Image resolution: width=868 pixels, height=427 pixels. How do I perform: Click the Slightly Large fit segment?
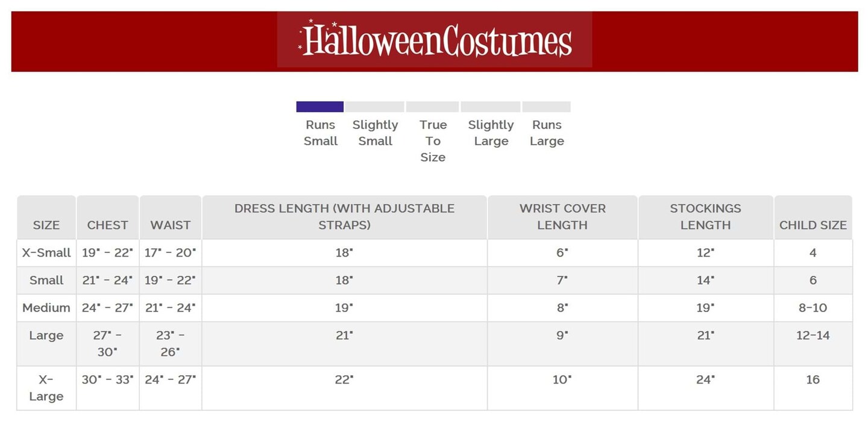tap(490, 107)
